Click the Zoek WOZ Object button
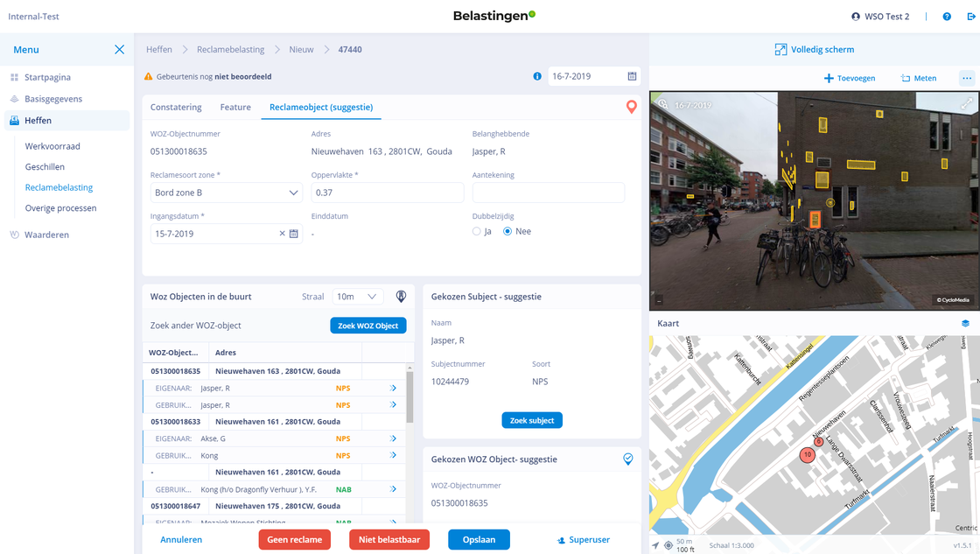Viewport: 980px width, 554px height. click(x=368, y=326)
